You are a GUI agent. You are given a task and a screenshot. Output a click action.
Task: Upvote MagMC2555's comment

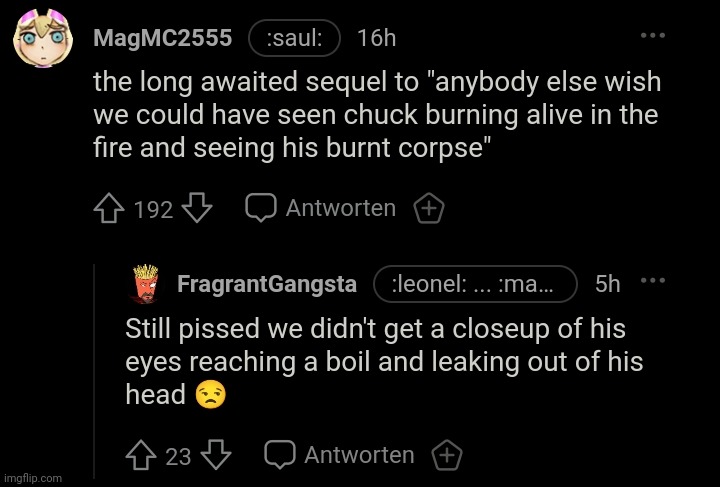pyautogui.click(x=108, y=209)
